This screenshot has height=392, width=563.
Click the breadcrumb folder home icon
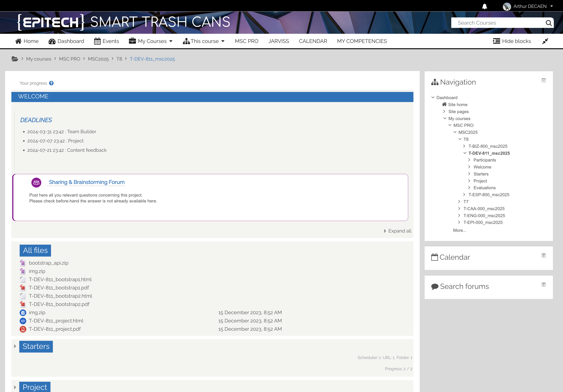15,59
